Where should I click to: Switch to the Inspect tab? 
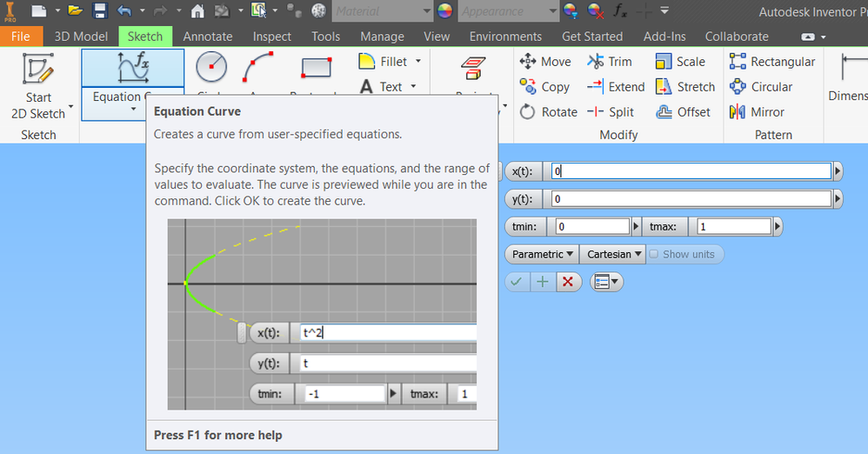point(272,37)
